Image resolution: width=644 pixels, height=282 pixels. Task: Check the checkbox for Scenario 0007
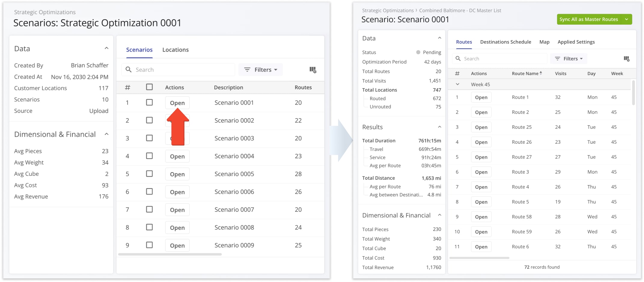[x=149, y=209]
